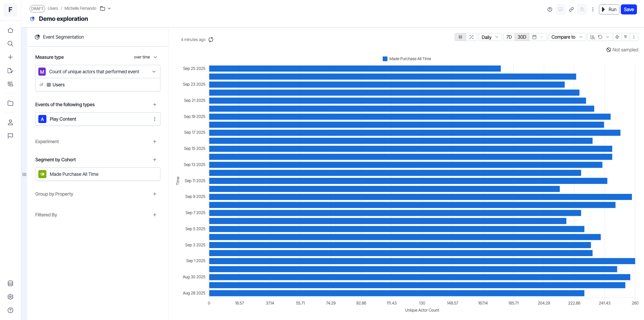The width and height of the screenshot is (644, 320).
Task: Select the 30D time range tab
Action: pos(522,37)
